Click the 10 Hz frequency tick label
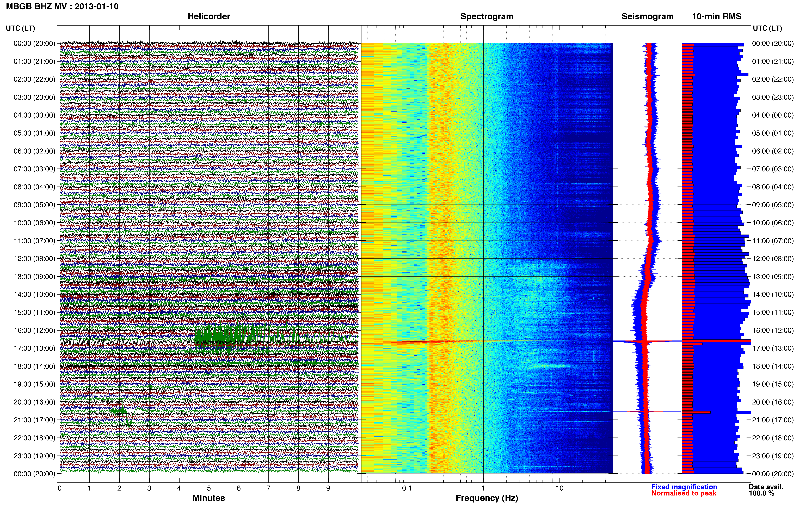Image resolution: width=812 pixels, height=508 pixels. 559,488
